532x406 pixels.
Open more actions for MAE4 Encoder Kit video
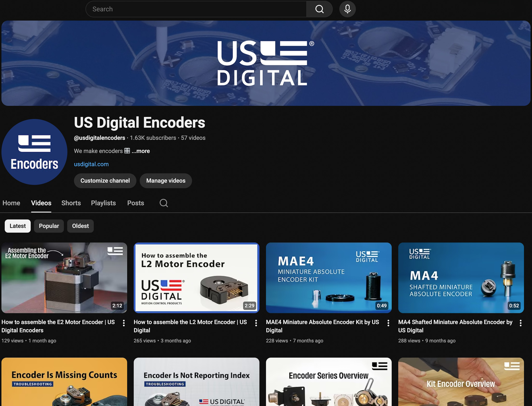(x=388, y=323)
